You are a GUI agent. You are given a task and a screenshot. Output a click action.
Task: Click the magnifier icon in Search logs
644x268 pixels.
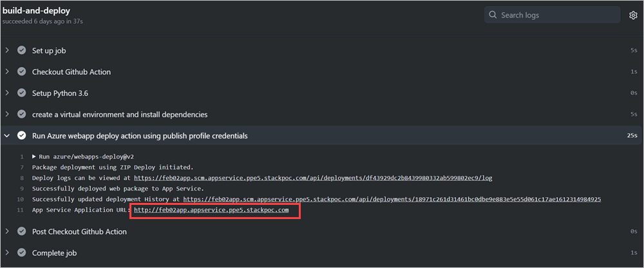(x=493, y=15)
